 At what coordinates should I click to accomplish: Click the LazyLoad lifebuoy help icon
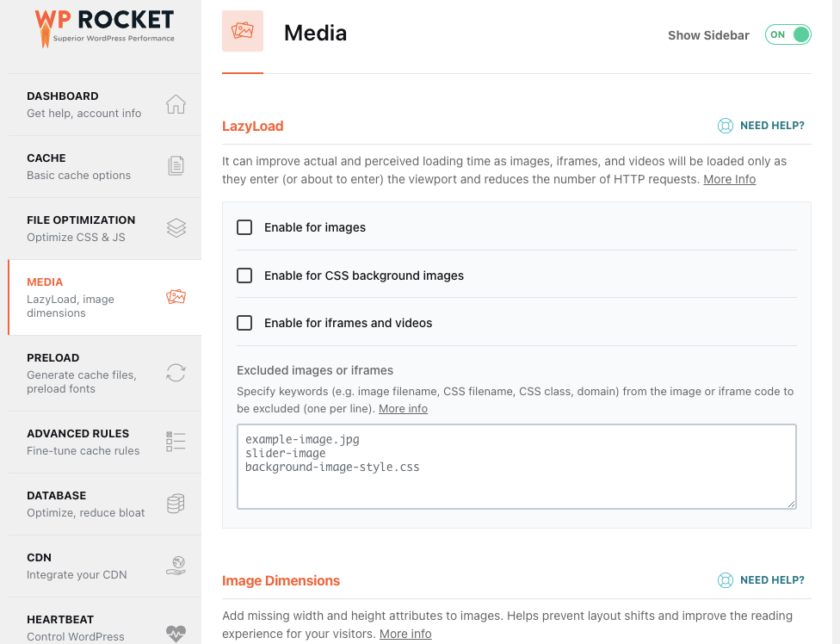point(726,126)
